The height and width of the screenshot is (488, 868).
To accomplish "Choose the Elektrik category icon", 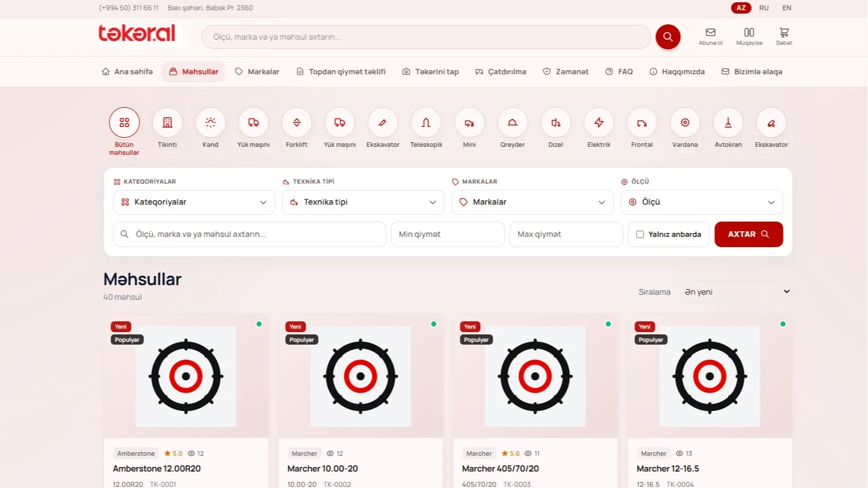I will tap(599, 122).
